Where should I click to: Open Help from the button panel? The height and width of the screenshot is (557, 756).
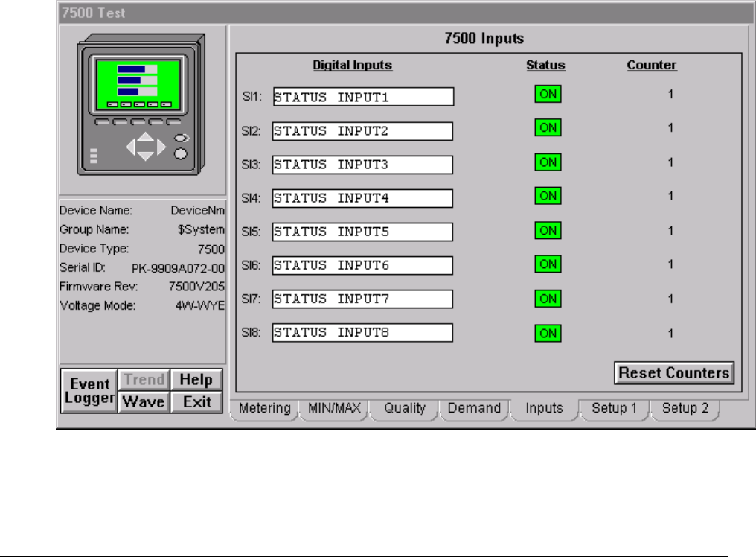click(x=196, y=380)
